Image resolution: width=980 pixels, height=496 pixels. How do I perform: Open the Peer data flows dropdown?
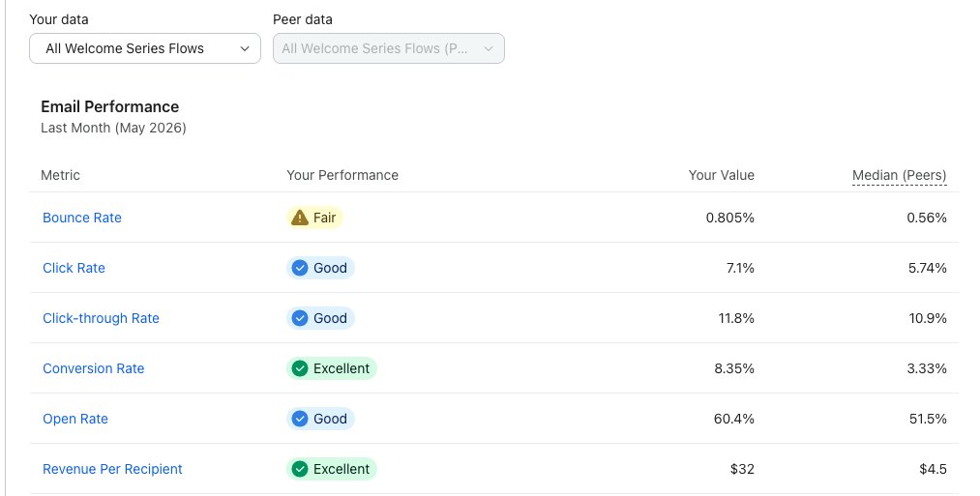point(389,48)
